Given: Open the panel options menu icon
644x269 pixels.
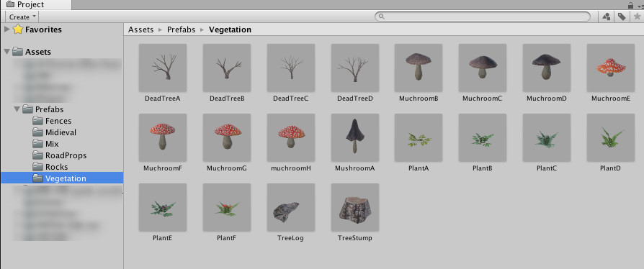Looking at the screenshot, I should [x=640, y=6].
